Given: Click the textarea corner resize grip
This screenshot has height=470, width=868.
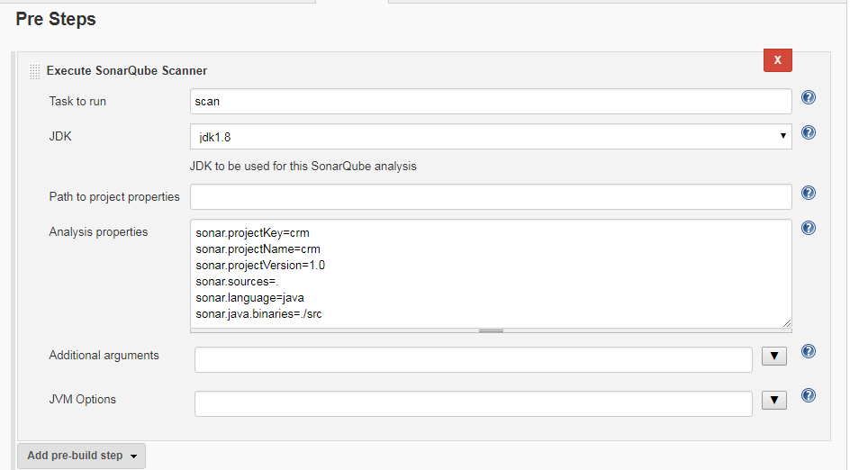Looking at the screenshot, I should 787,323.
